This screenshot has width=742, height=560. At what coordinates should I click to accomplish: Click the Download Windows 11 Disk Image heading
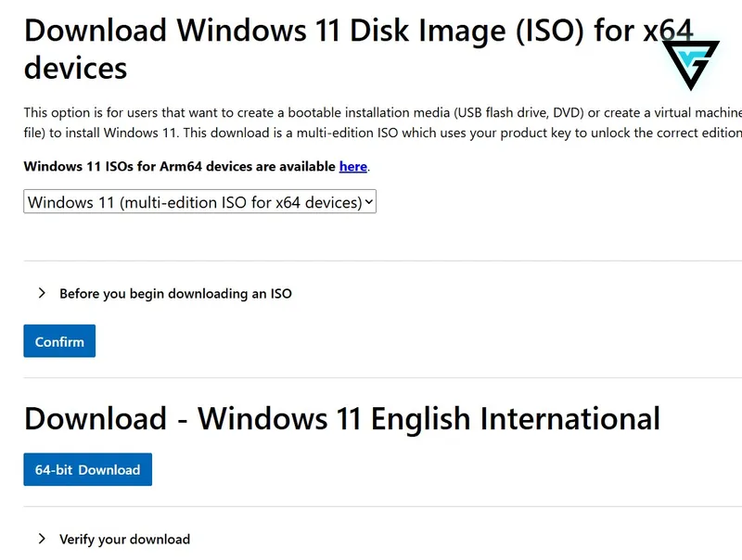pyautogui.click(x=359, y=49)
